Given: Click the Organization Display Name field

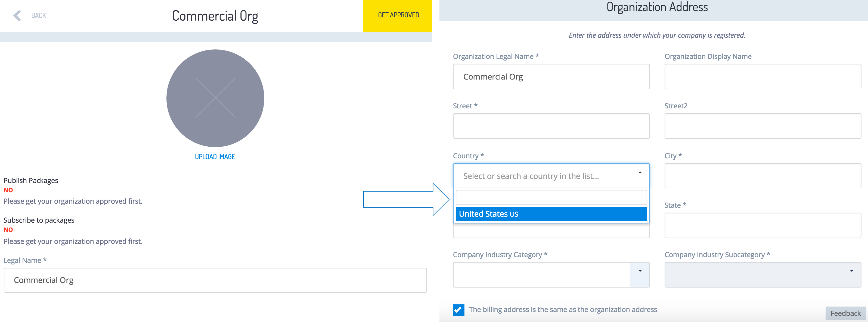Looking at the screenshot, I should [x=762, y=77].
